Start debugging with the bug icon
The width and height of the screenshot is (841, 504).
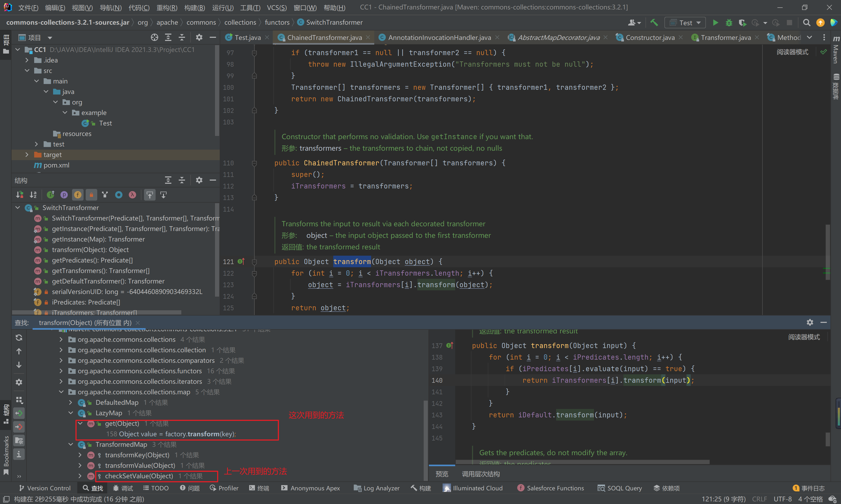[x=729, y=23]
